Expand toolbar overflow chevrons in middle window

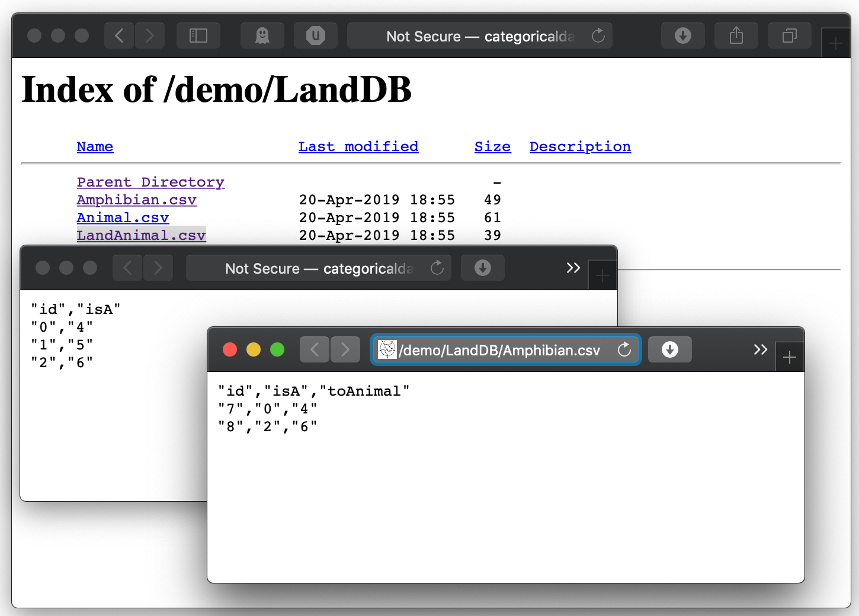[573, 268]
